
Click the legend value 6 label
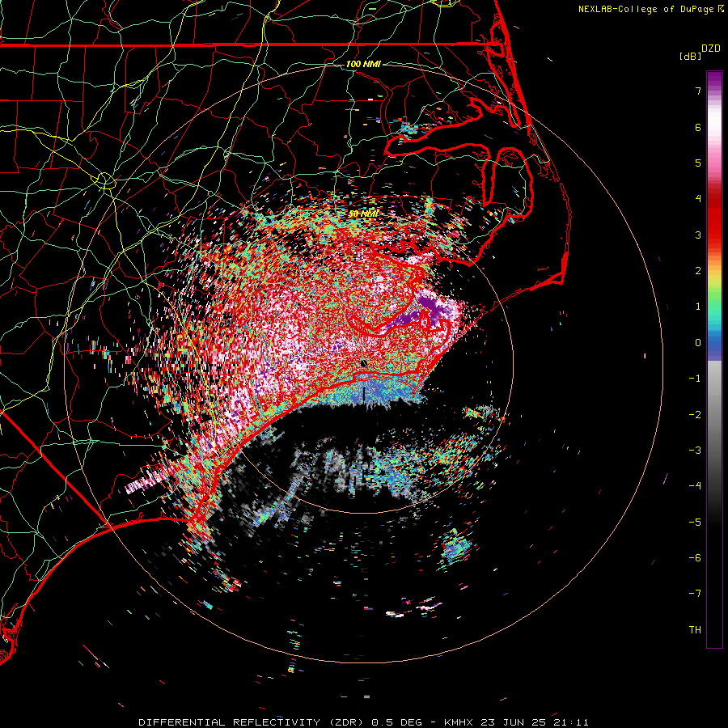pyautogui.click(x=698, y=127)
